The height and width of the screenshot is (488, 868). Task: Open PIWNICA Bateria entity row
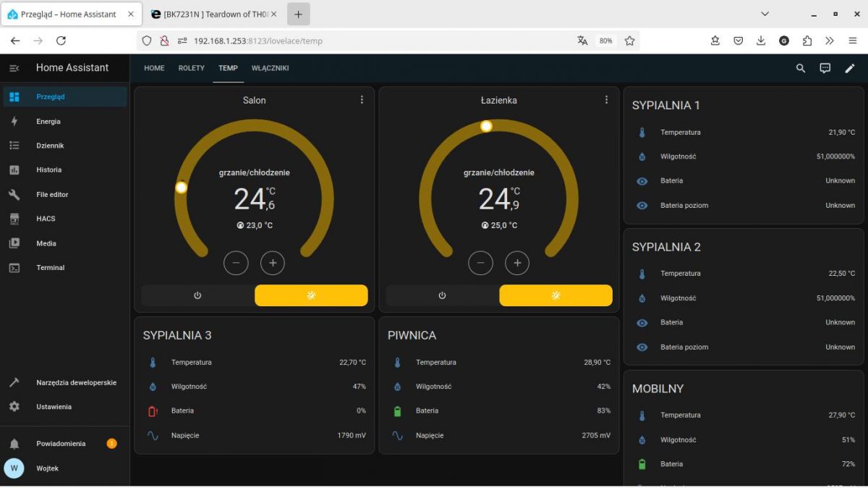coord(499,411)
